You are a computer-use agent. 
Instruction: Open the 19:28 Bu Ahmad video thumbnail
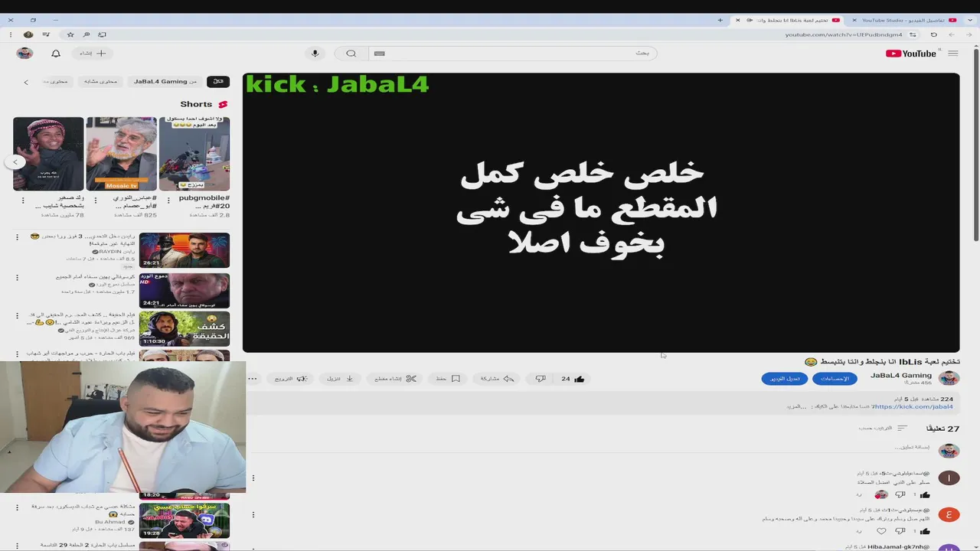185,521
